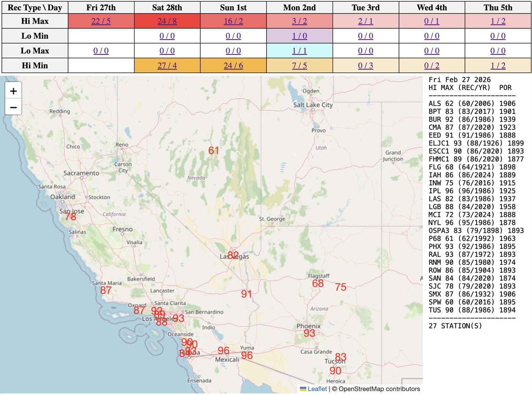Open Hi Max 1 / 2 Thursday link

pyautogui.click(x=498, y=21)
